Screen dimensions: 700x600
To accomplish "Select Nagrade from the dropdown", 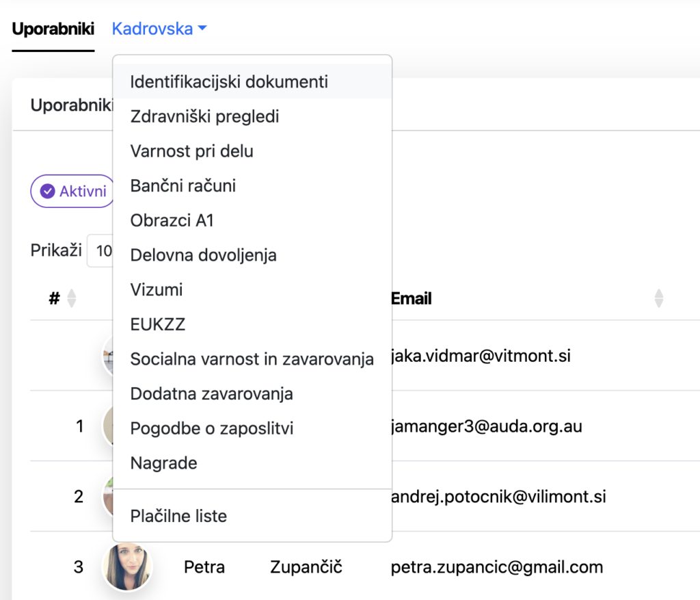I will click(x=163, y=463).
